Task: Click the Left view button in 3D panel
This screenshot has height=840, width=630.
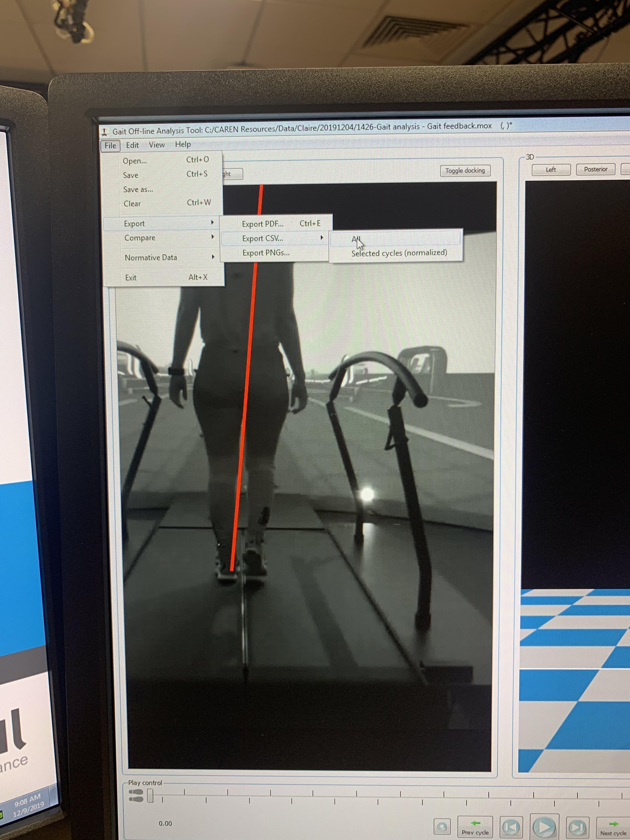Action: pyautogui.click(x=551, y=170)
